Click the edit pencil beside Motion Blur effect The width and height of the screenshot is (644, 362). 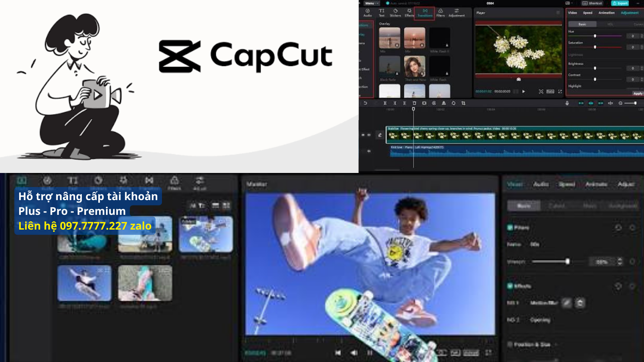point(567,303)
